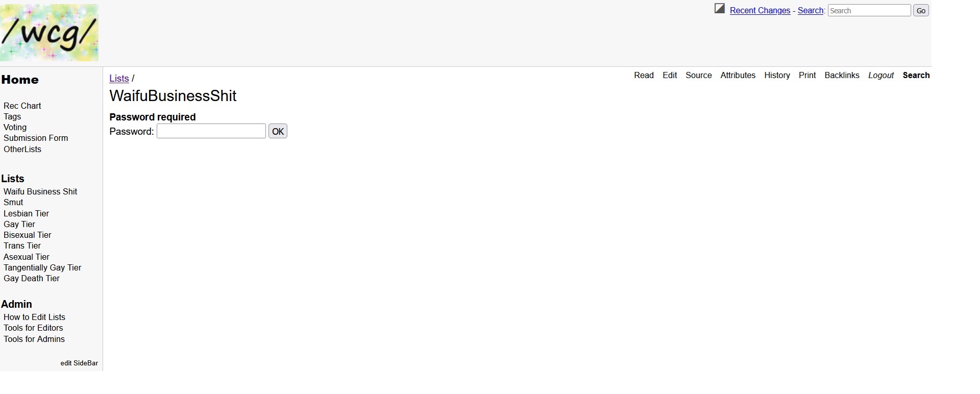This screenshot has width=980, height=394.
Task: View the page Source action
Action: [x=699, y=76]
